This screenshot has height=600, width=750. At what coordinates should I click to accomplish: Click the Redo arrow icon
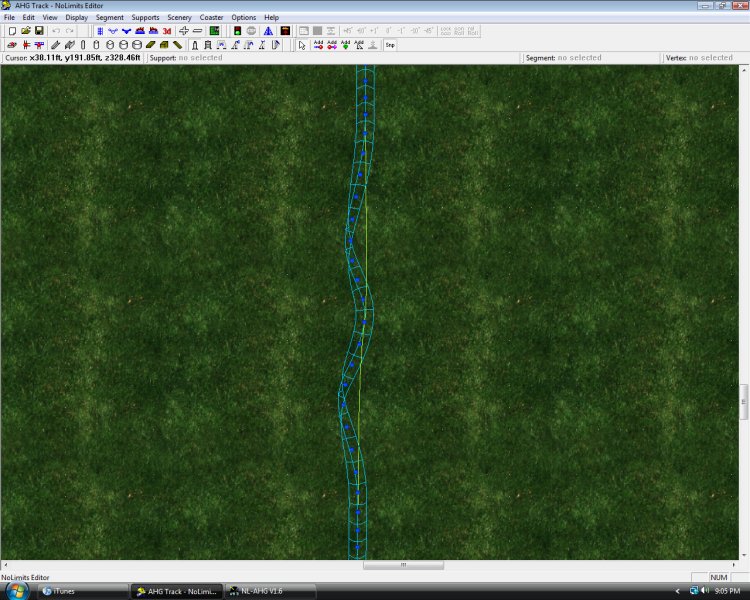(x=70, y=31)
